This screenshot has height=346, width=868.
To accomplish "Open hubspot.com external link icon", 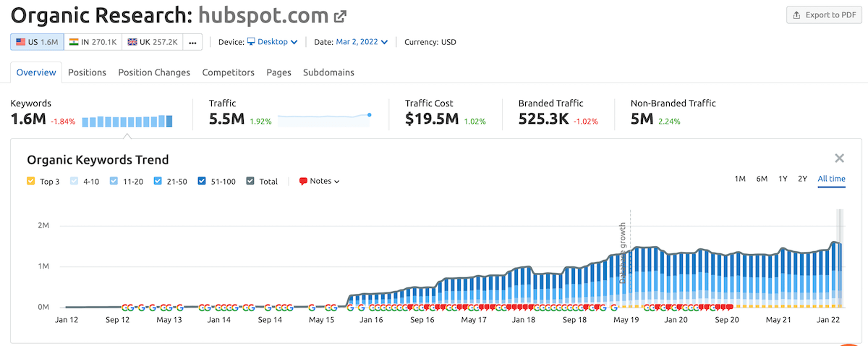I will (339, 15).
